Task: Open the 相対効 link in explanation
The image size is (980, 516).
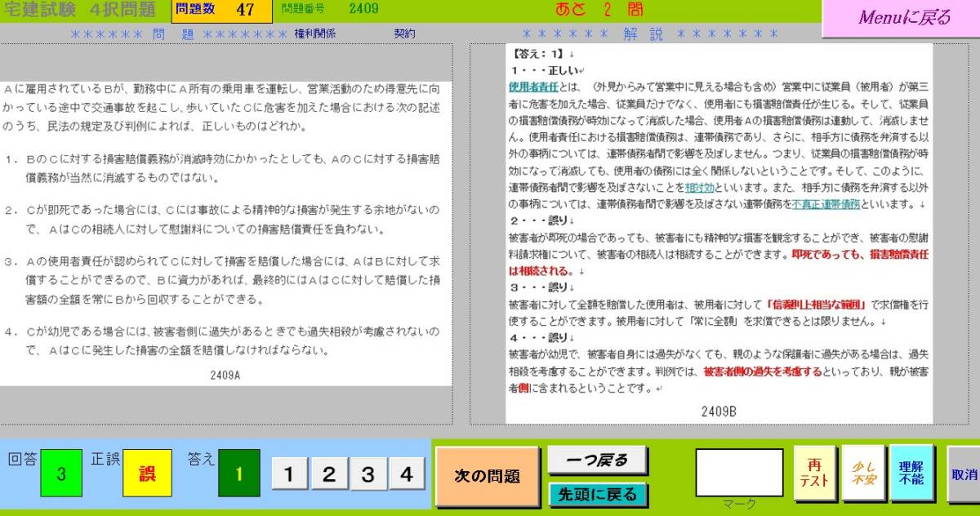Action: [x=699, y=187]
